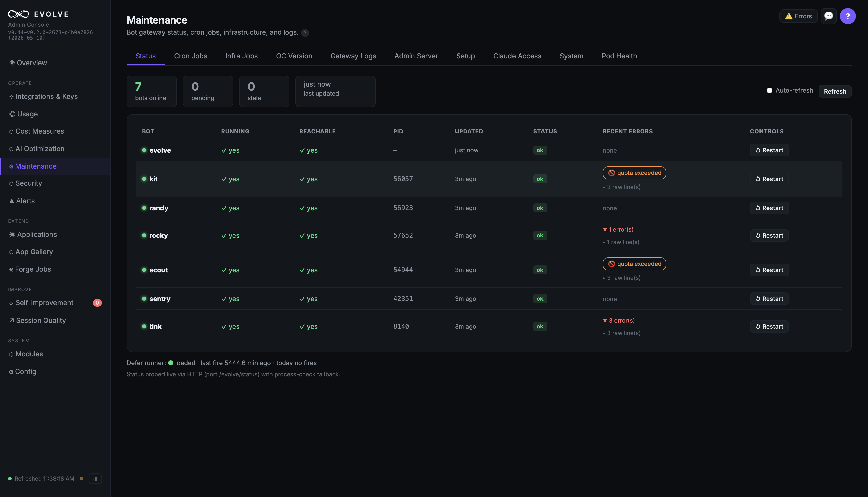
Task: Click the 7 bots online card
Action: (x=152, y=91)
